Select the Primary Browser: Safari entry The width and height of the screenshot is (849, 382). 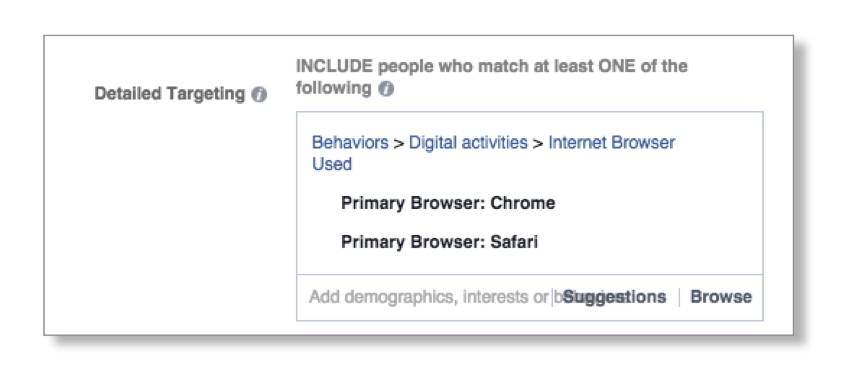click(x=439, y=242)
